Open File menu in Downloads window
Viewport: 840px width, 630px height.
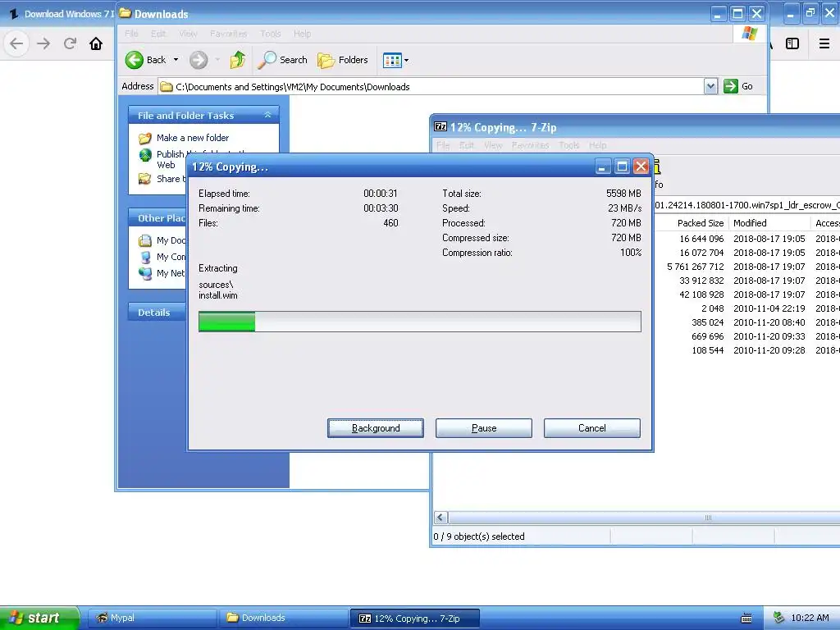click(131, 34)
